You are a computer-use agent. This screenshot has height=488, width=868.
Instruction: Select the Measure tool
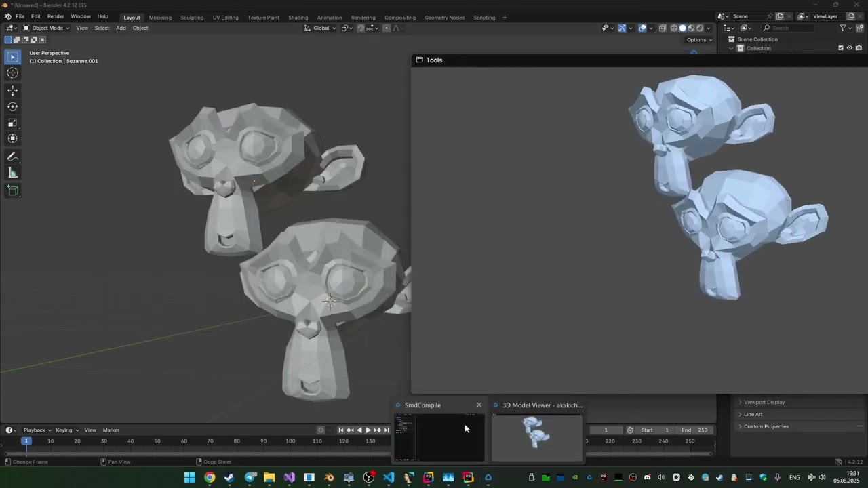[13, 173]
